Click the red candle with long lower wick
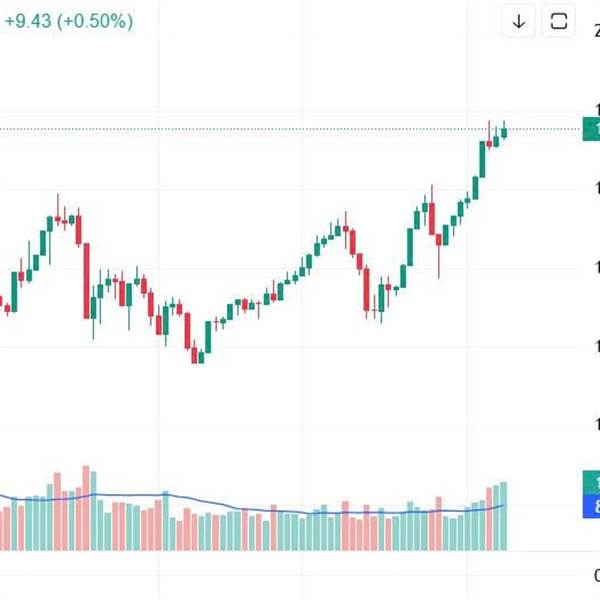This screenshot has width=600, height=600. [x=439, y=235]
